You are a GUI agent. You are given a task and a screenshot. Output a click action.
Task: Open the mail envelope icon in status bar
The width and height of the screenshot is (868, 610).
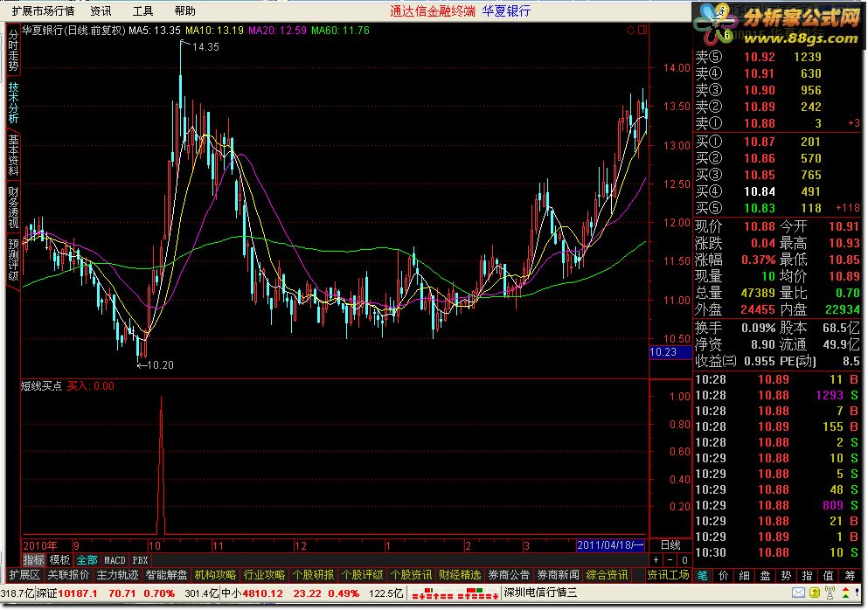click(798, 593)
